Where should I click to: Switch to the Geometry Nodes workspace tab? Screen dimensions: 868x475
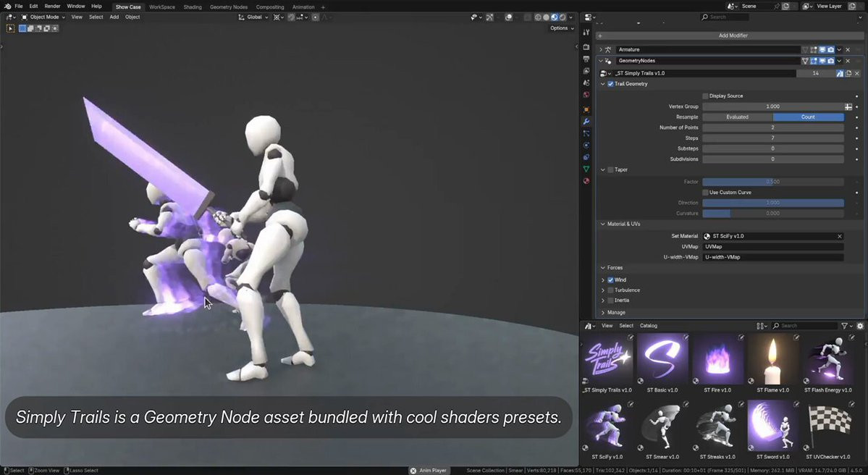[229, 7]
